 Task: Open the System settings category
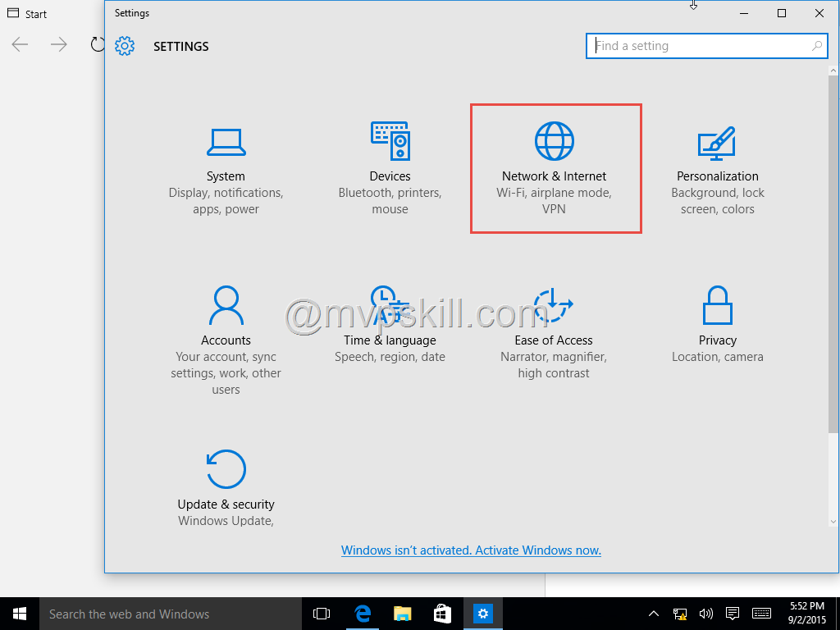pyautogui.click(x=226, y=171)
